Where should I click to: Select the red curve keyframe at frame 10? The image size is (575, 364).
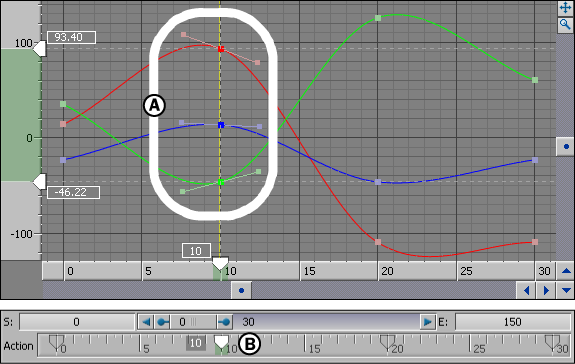(221, 49)
